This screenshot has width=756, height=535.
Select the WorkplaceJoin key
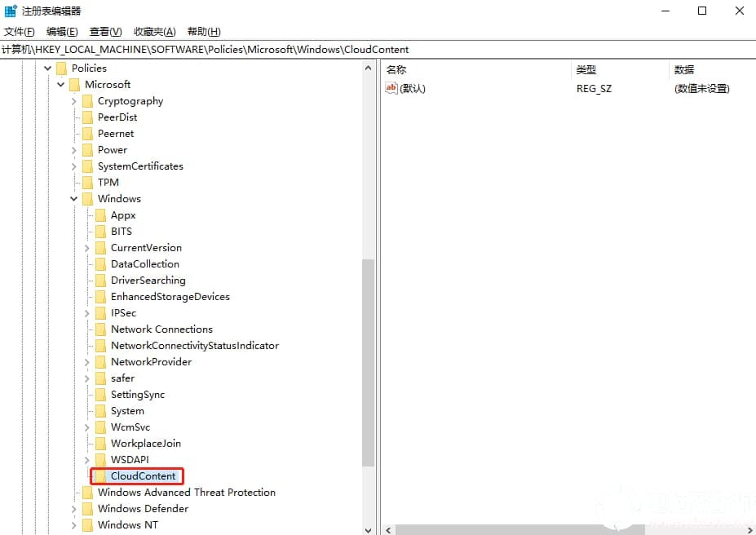coord(146,444)
